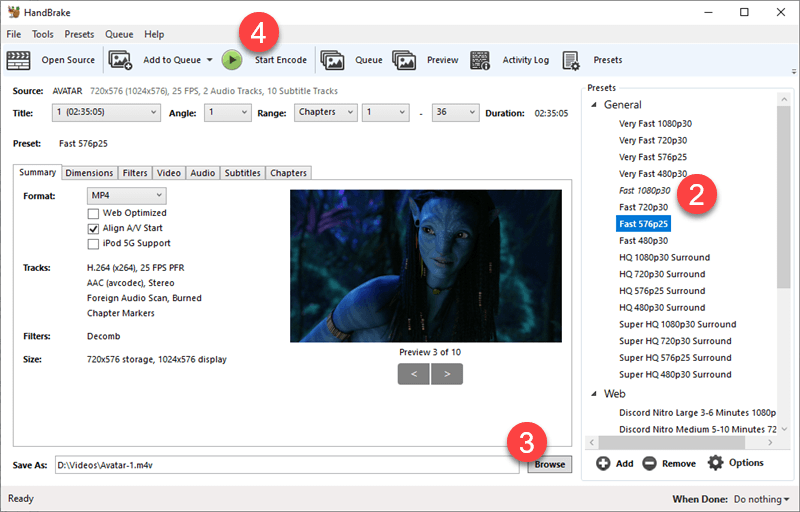Click the Save As path field
800x512 pixels.
click(287, 465)
